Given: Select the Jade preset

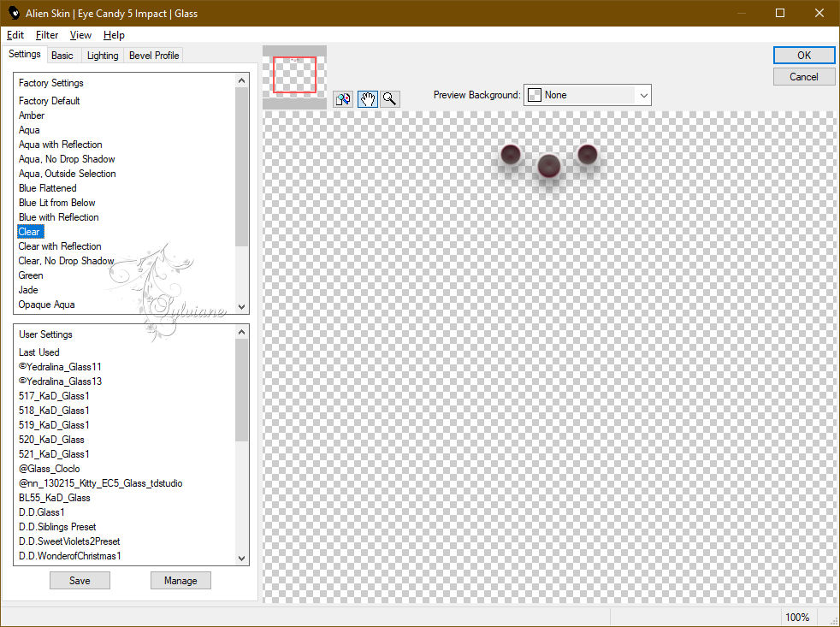Looking at the screenshot, I should coord(28,289).
